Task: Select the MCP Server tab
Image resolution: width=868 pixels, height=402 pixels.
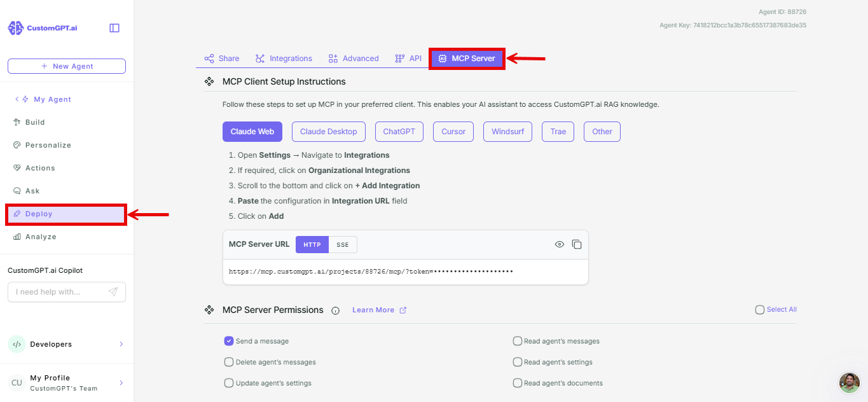Action: pos(467,59)
